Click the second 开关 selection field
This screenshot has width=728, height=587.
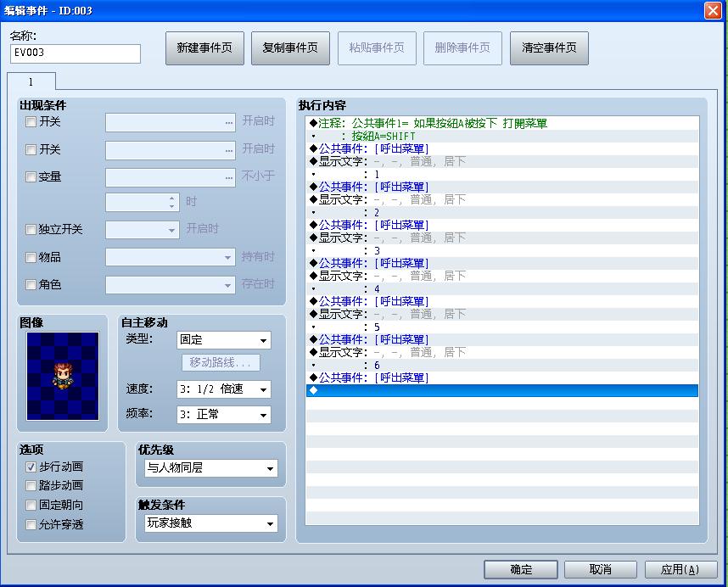coord(171,150)
